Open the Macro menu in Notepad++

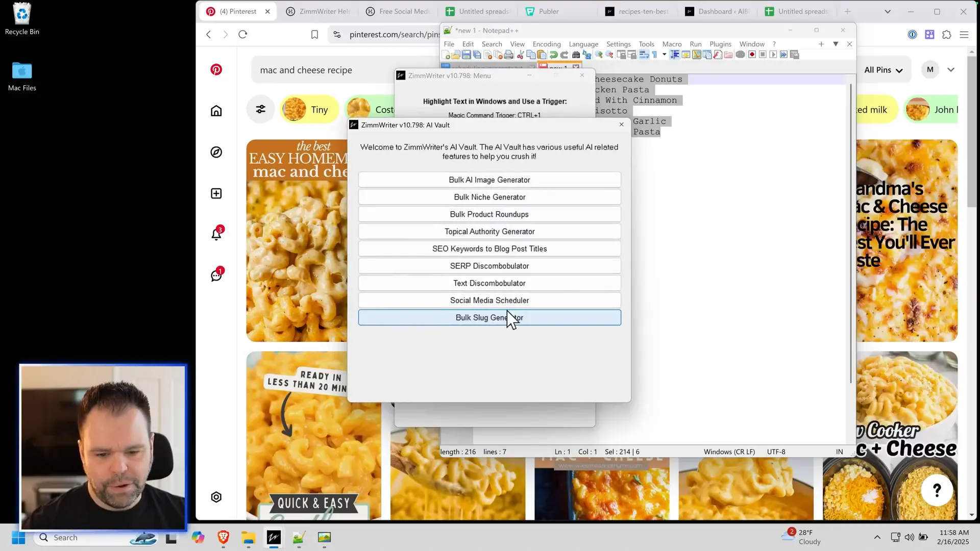coord(672,44)
